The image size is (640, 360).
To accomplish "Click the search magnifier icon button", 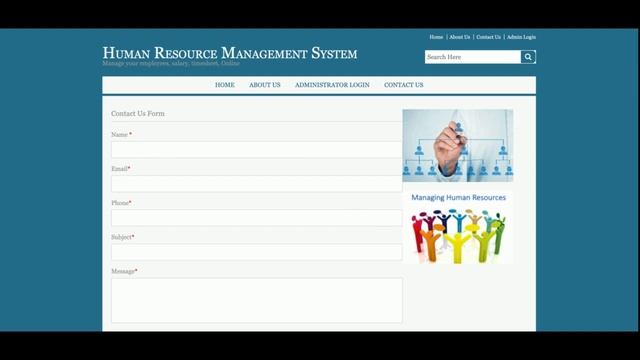I will click(528, 57).
